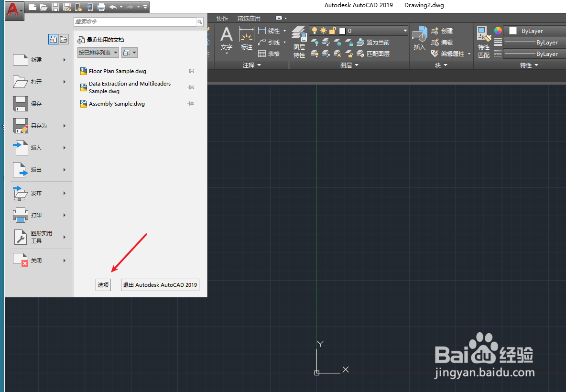Expand the 图层 layers panel
The width and height of the screenshot is (566, 392).
click(349, 65)
